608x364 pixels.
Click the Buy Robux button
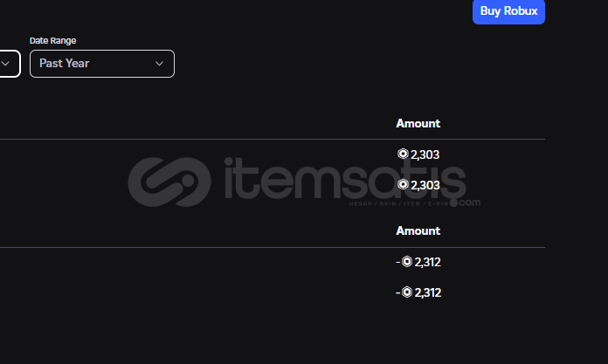coord(508,11)
